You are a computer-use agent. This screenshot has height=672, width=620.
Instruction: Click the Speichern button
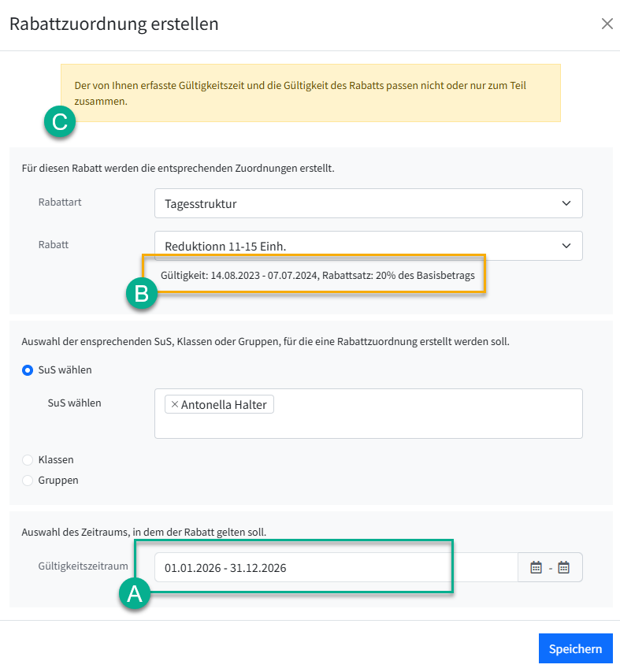click(575, 648)
